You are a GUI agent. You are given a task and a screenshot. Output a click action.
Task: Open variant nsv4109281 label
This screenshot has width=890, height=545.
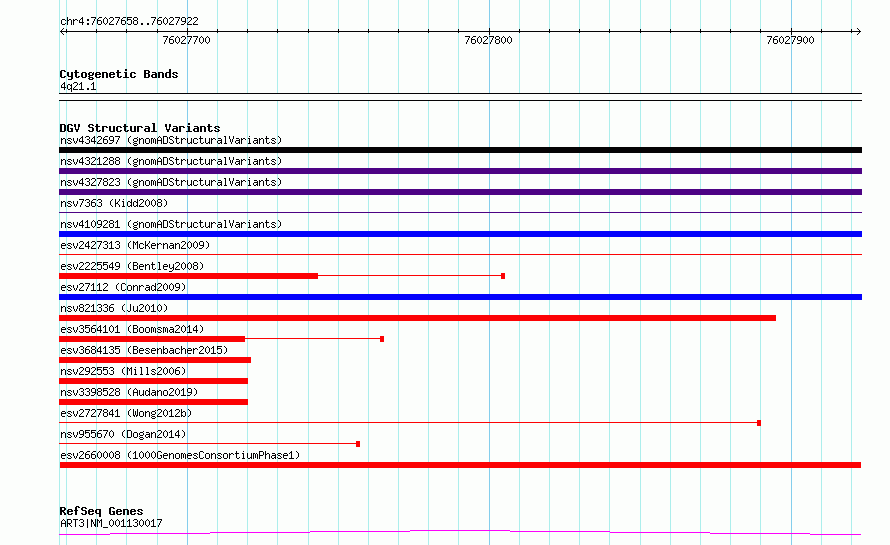point(171,224)
